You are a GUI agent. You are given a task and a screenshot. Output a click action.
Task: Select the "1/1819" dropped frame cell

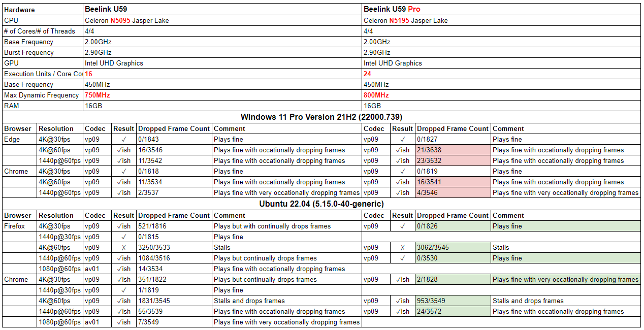[x=175, y=290]
